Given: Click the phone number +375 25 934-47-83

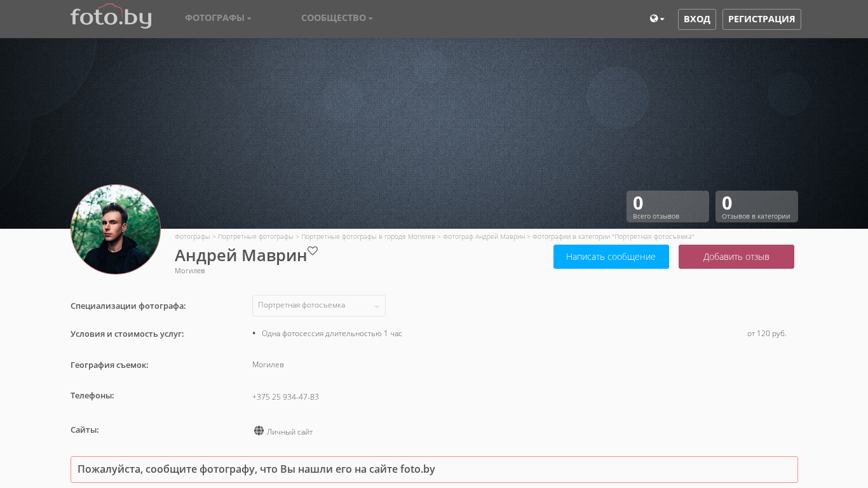Looking at the screenshot, I should (285, 397).
